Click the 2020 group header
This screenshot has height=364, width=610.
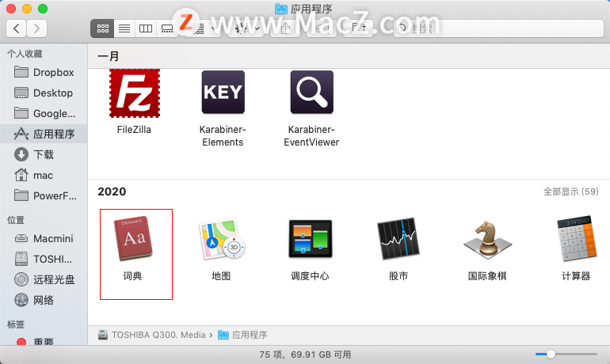(x=112, y=191)
